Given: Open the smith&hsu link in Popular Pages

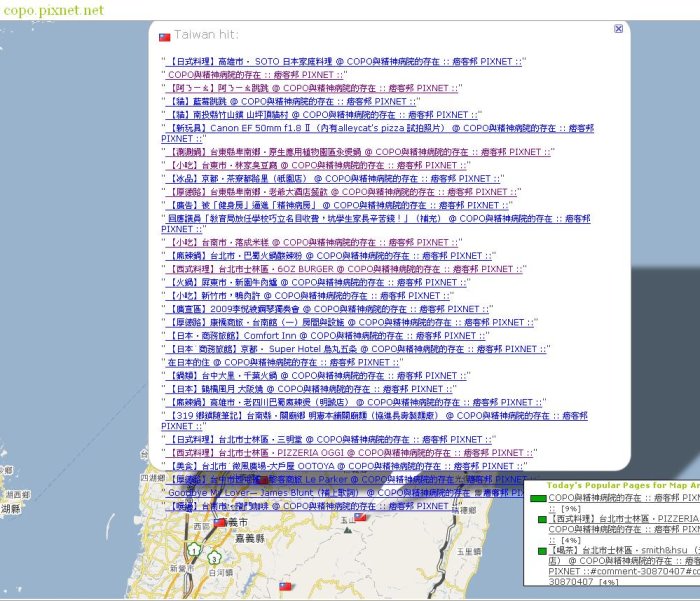Looking at the screenshot, I should (x=624, y=566).
